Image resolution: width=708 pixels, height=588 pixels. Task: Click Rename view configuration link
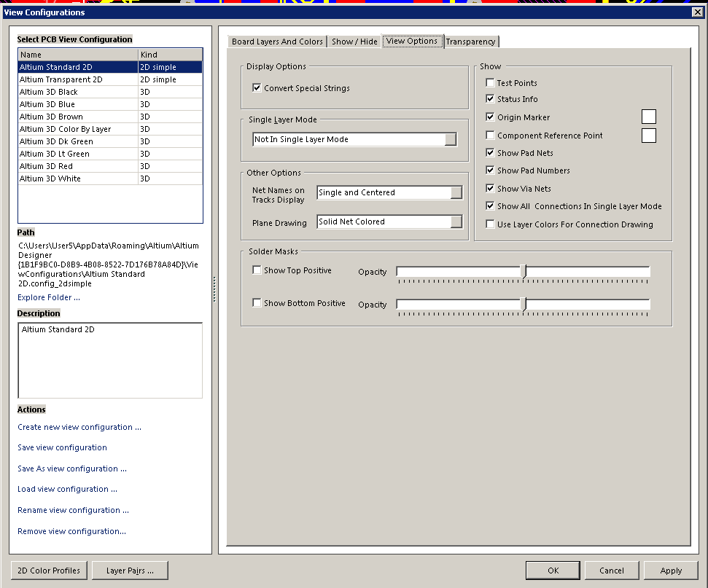73,510
